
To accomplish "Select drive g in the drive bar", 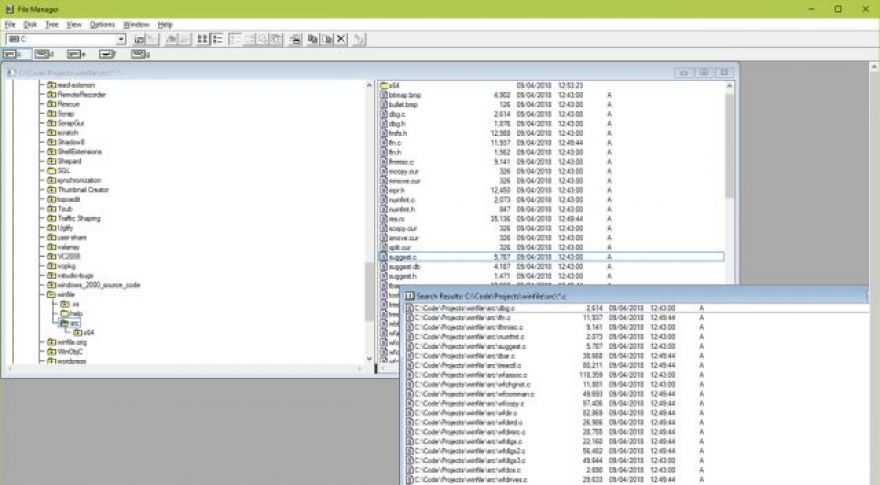I will pyautogui.click(x=140, y=54).
